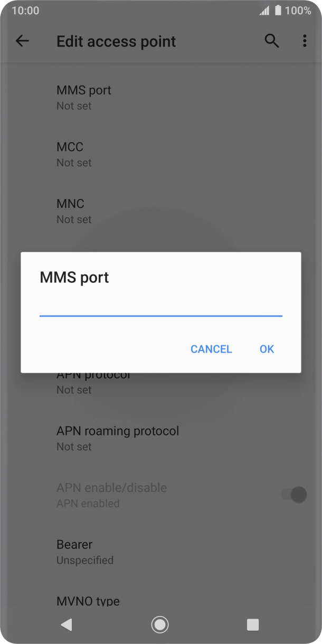
Task: Open the three-dot overflow menu
Action: 305,41
